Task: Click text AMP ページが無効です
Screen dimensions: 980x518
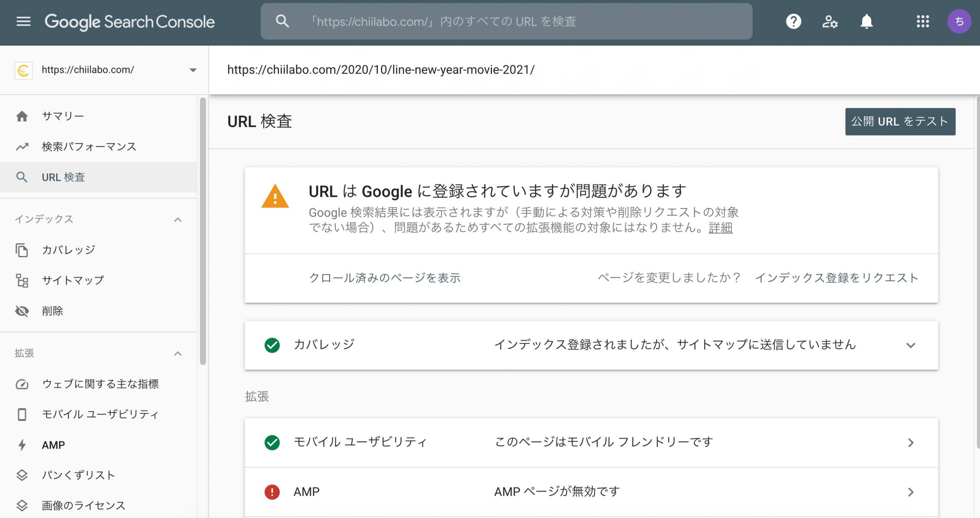Action: [x=557, y=492]
